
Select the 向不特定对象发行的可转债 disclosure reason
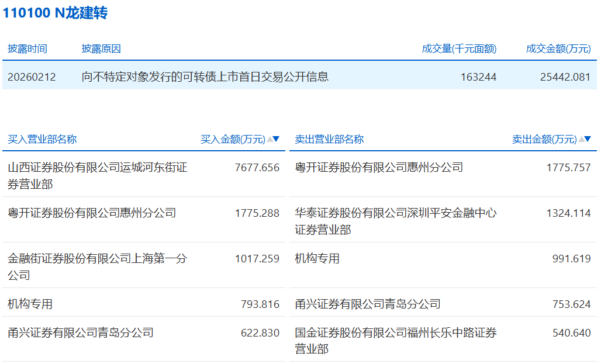pos(205,77)
